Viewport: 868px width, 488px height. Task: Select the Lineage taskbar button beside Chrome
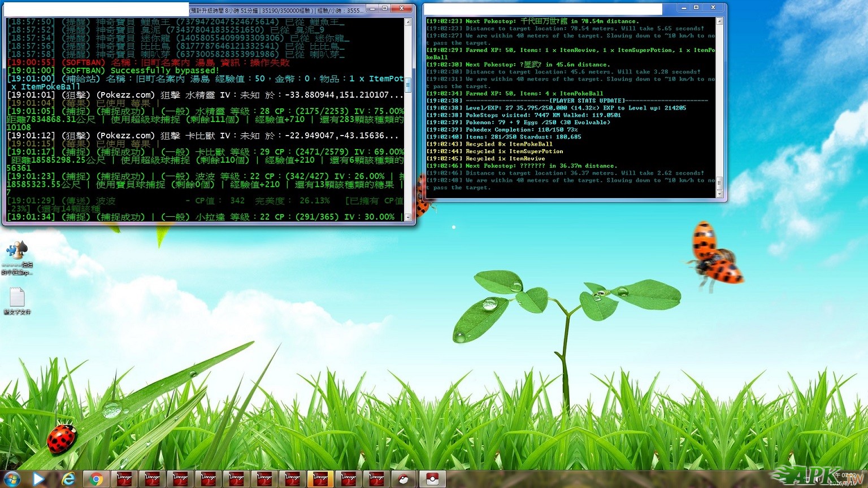point(124,479)
